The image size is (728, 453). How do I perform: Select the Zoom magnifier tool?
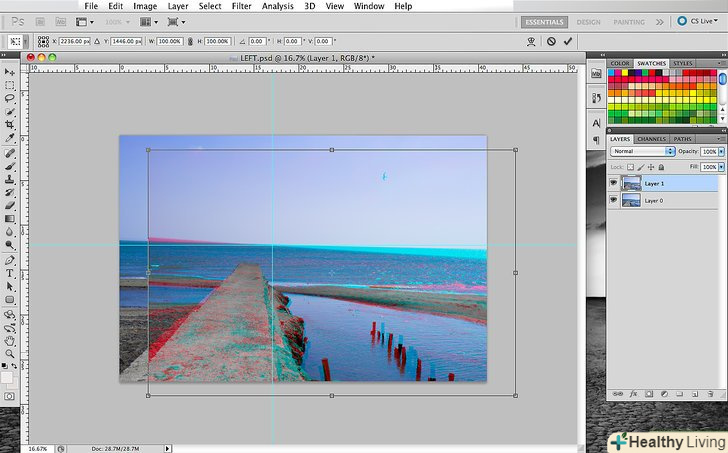[10, 353]
